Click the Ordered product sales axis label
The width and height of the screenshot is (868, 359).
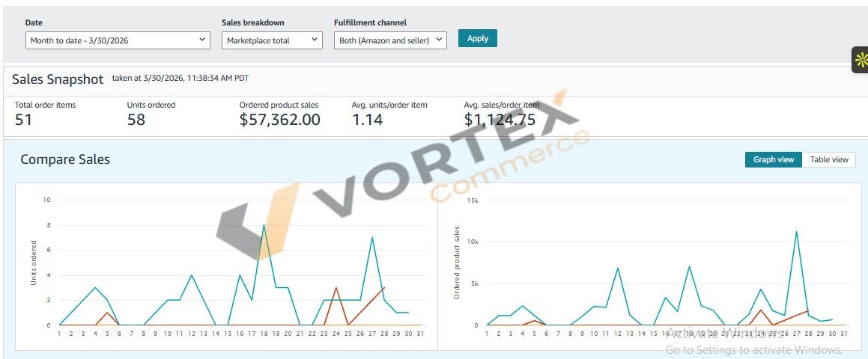458,263
